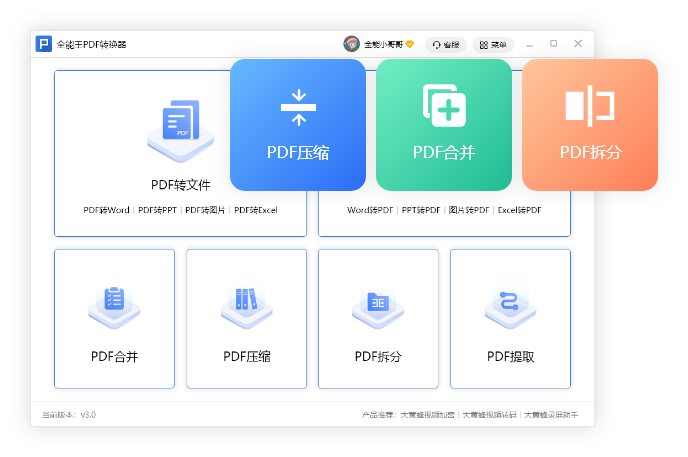Click the username next to avatar

[383, 44]
